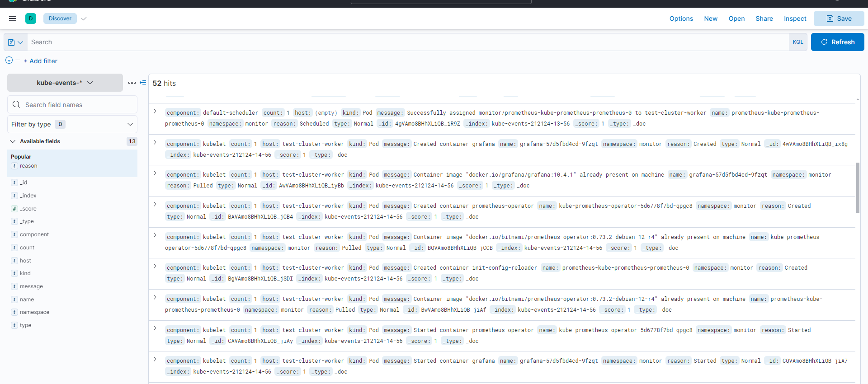Click the type icon beside namespace
This screenshot has width=868, height=384.
[x=14, y=312]
